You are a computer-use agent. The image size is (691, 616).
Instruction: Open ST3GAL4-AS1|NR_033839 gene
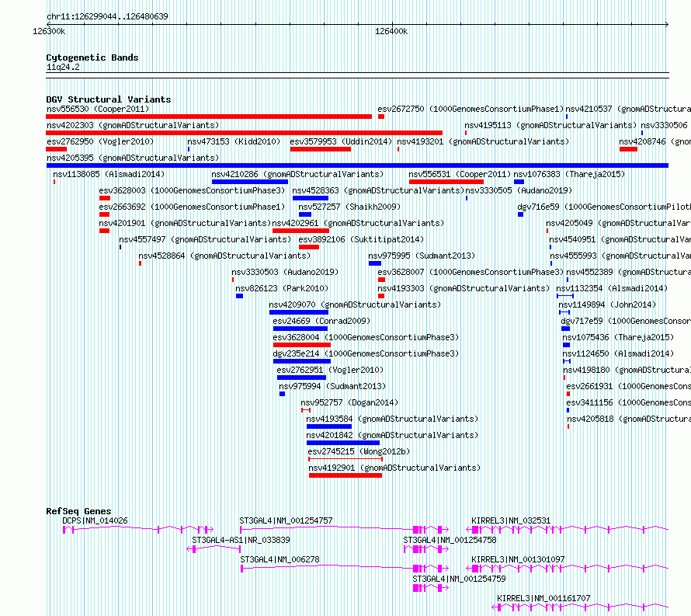point(241,540)
